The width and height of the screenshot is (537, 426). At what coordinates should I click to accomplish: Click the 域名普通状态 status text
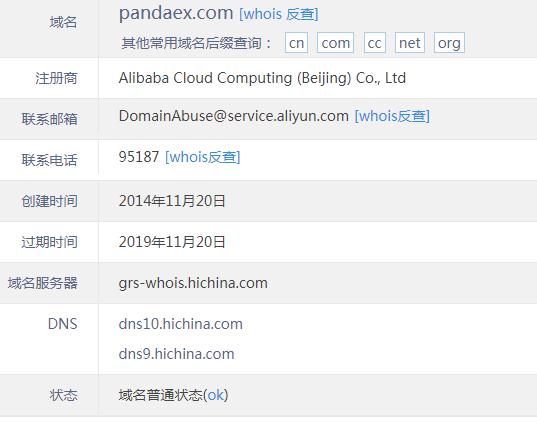coord(161,395)
